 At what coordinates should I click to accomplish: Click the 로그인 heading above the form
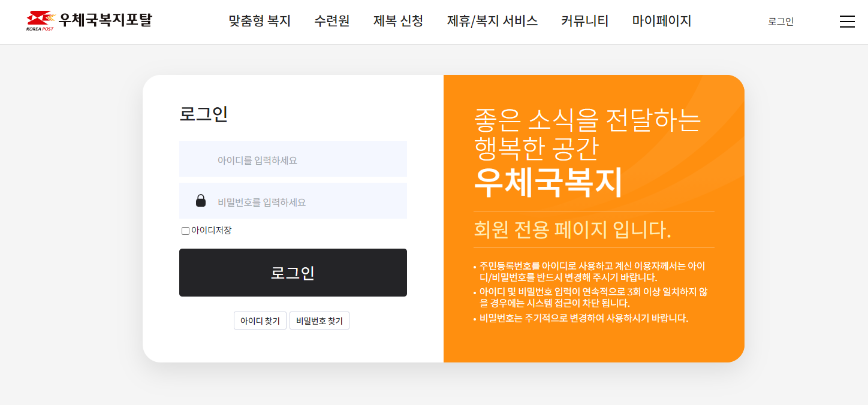[x=204, y=114]
